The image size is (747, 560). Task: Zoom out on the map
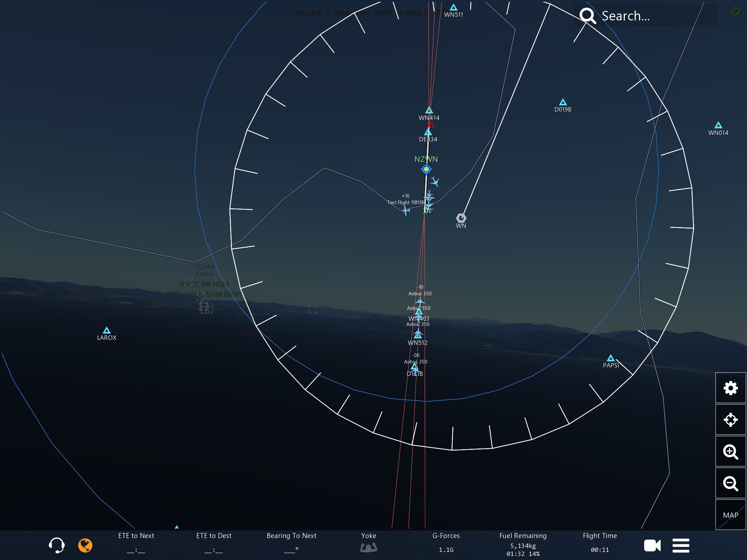(730, 483)
